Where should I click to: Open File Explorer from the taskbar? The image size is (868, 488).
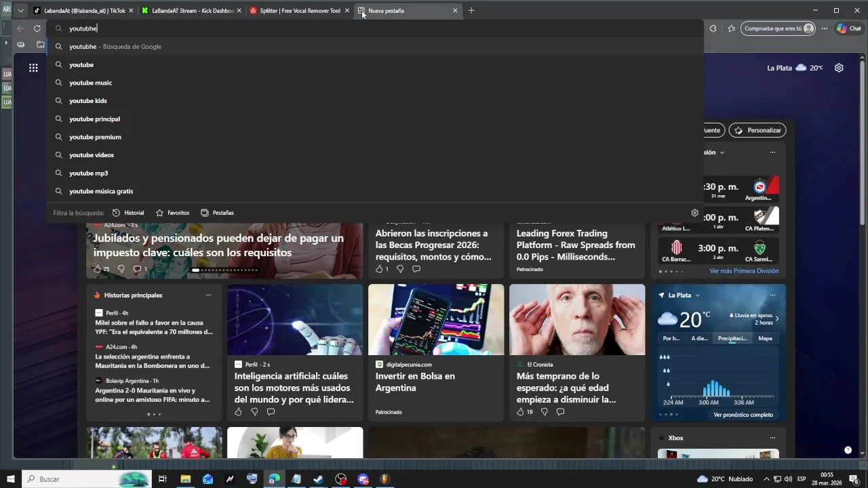(x=185, y=479)
